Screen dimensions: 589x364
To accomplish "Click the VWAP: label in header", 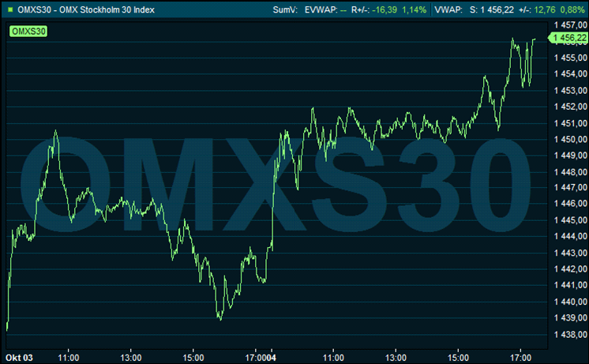I will click(x=448, y=9).
